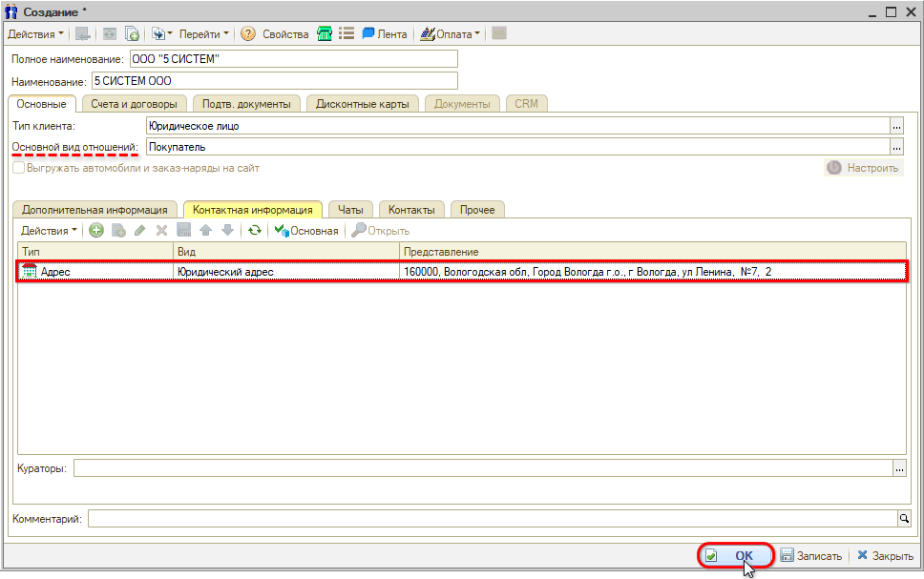Select the Юридический адрес table row
The image size is (924, 579).
pos(286,272)
